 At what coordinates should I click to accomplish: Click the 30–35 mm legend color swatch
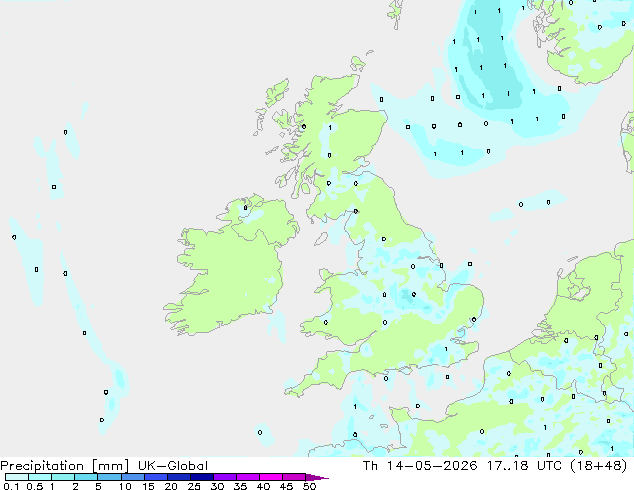(225, 477)
